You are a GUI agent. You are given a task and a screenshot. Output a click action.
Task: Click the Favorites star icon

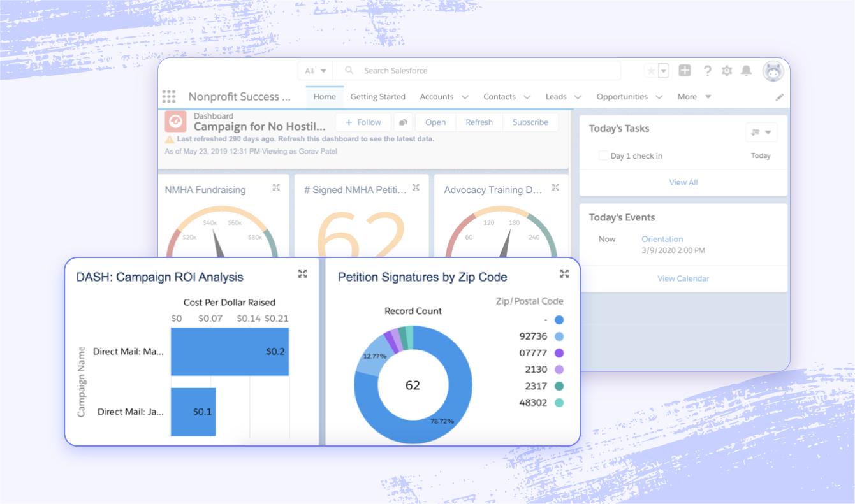[651, 71]
